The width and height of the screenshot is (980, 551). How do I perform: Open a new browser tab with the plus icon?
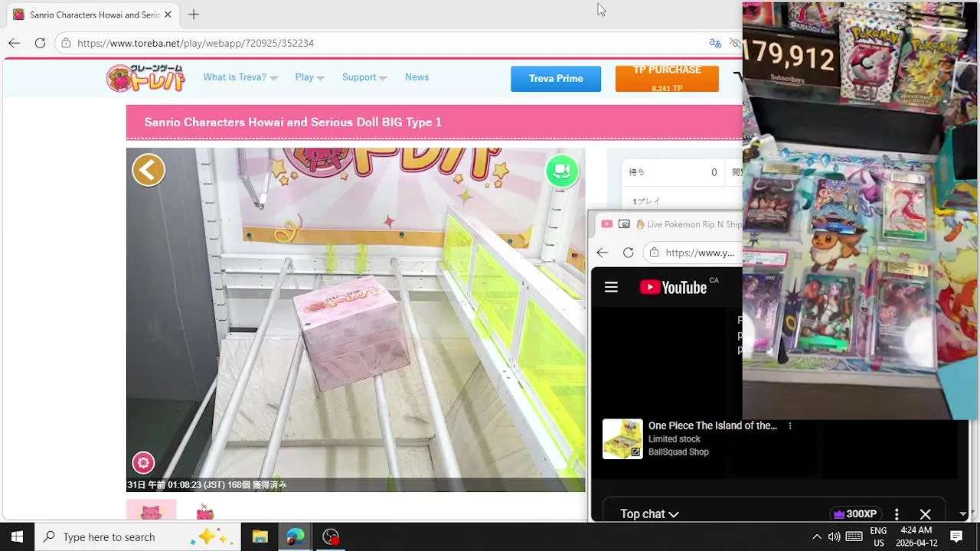coord(194,15)
